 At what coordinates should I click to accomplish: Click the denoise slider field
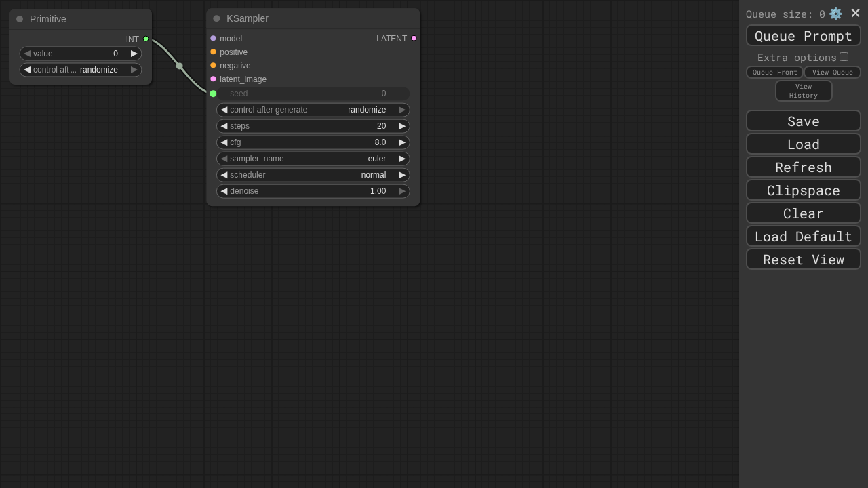[313, 191]
